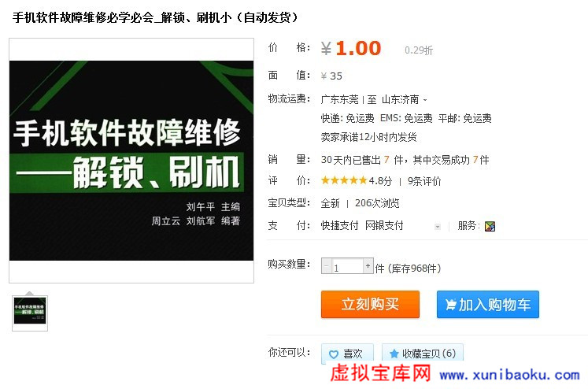Click the shopping cart icon in 加入购物车
Viewport: 588px width, 389px height.
point(451,305)
